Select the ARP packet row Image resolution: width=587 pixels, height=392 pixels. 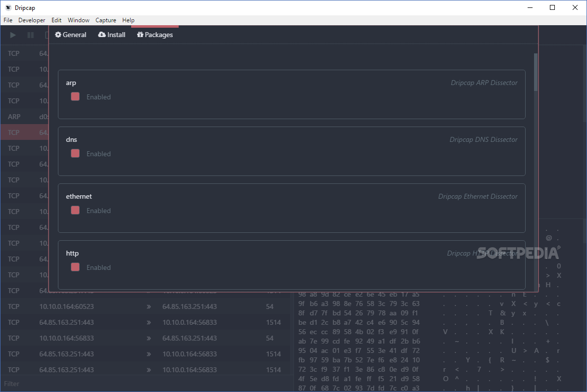coord(25,117)
